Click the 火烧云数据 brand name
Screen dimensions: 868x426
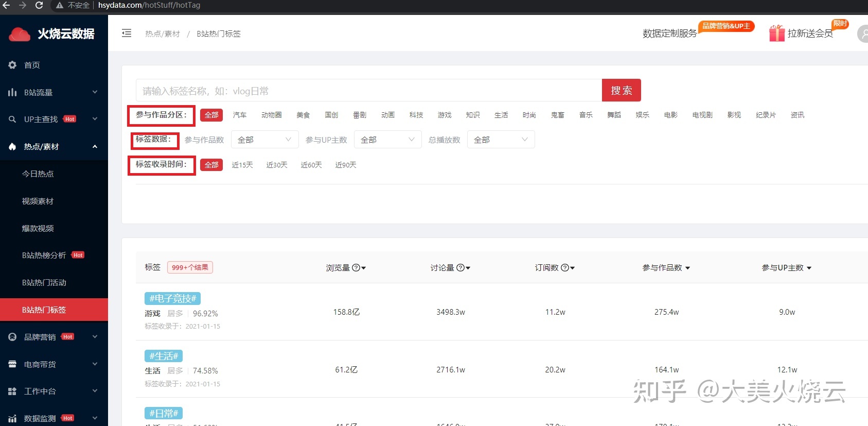click(66, 34)
